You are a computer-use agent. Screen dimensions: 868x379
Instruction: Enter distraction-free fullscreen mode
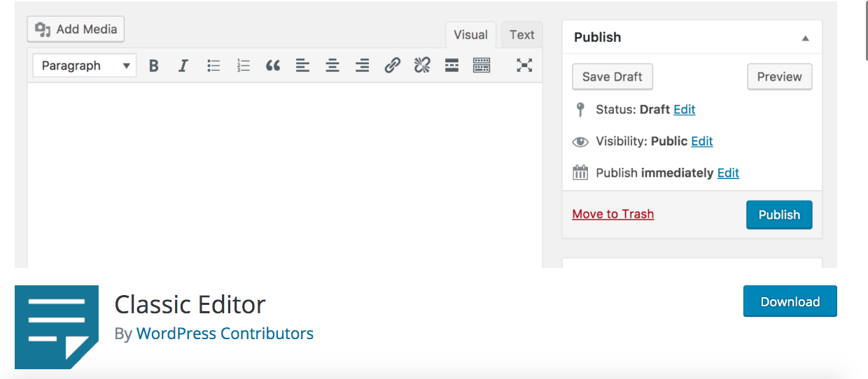coord(524,65)
